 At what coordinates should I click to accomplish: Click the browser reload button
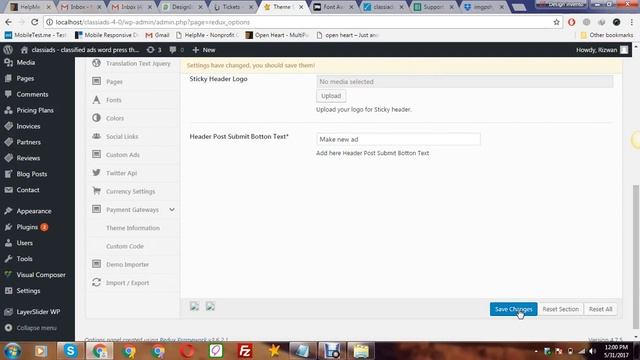point(35,22)
